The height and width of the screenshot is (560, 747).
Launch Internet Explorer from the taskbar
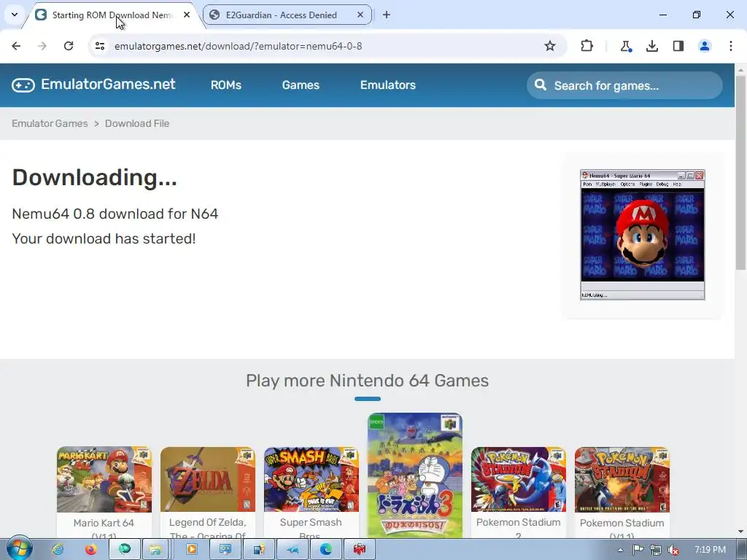58,550
